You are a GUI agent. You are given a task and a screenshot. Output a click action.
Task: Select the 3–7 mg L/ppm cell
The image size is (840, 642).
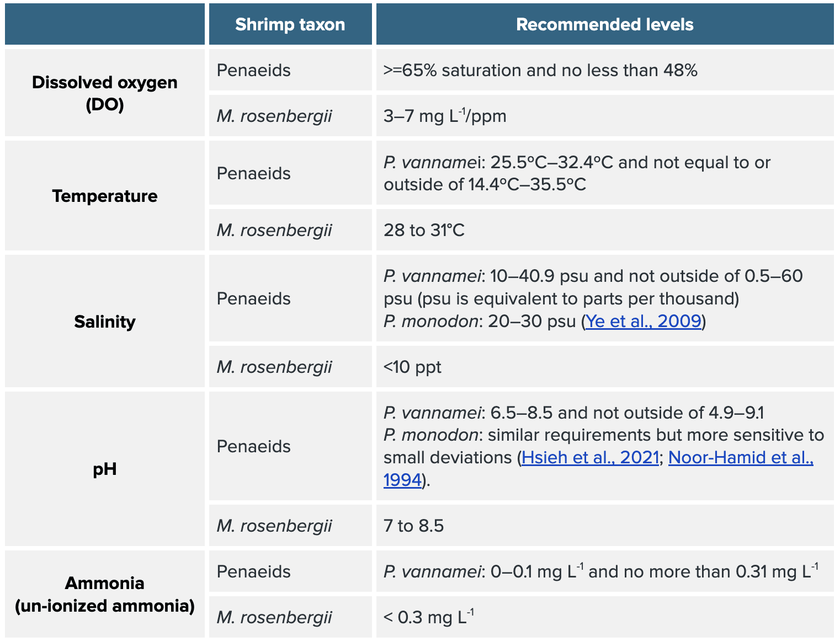[445, 116]
